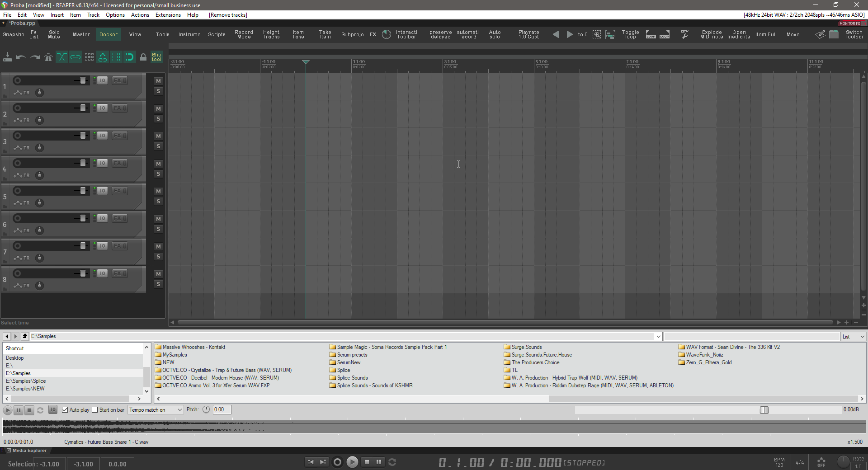Click Media Explorer preview pause button
Screen dimensions: 868x470
tap(19, 410)
